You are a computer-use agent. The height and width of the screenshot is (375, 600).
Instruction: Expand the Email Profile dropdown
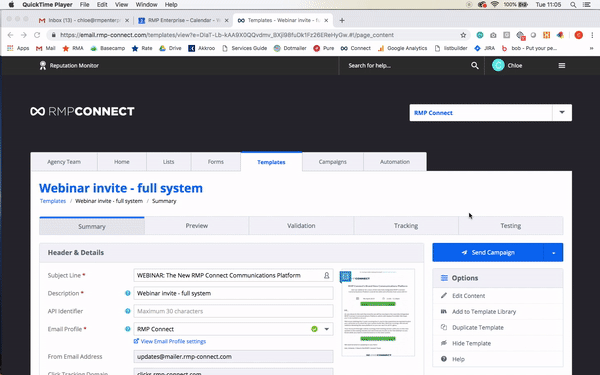click(x=327, y=329)
